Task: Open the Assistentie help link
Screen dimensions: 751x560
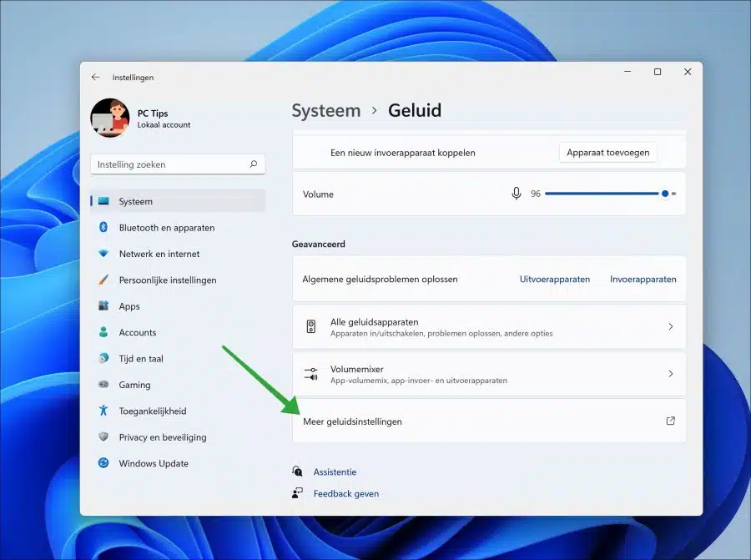Action: tap(335, 472)
